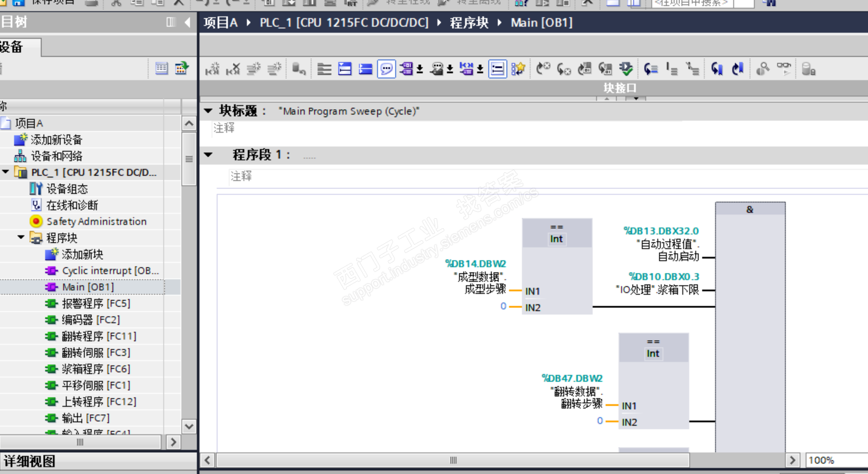
Task: Select 平移伺服 [FC1] block
Action: coord(96,385)
